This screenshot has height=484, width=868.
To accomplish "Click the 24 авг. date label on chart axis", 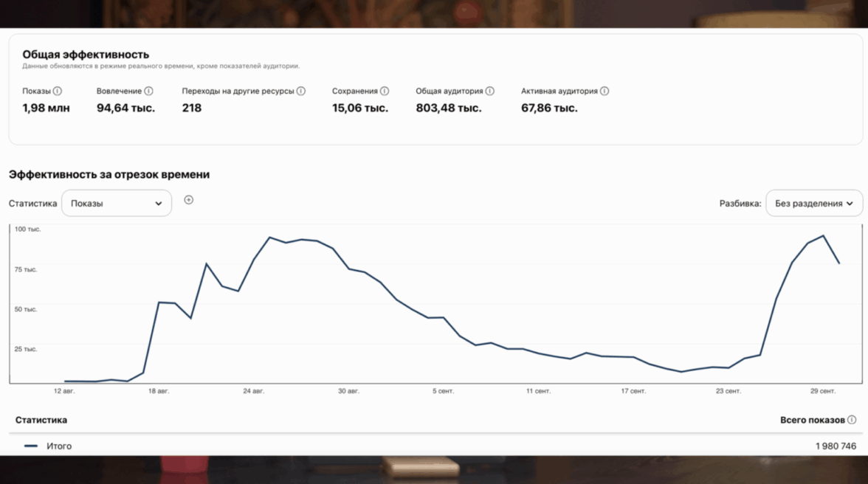I will coord(253,391).
